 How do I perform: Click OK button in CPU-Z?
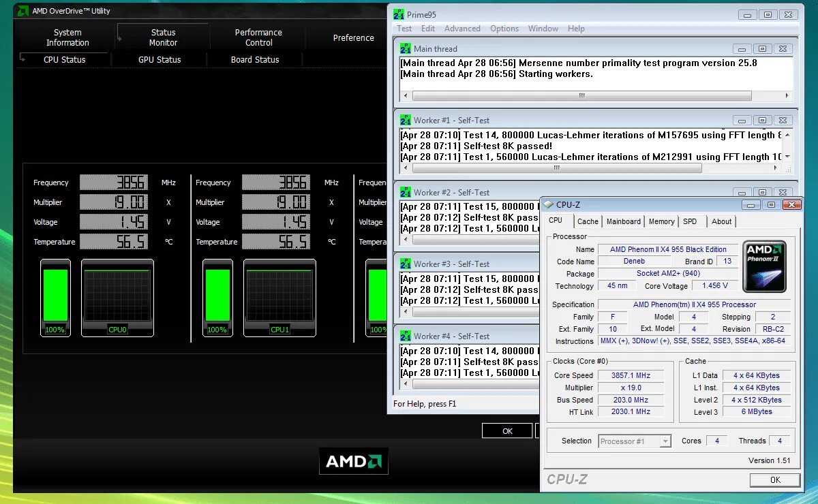tap(775, 480)
